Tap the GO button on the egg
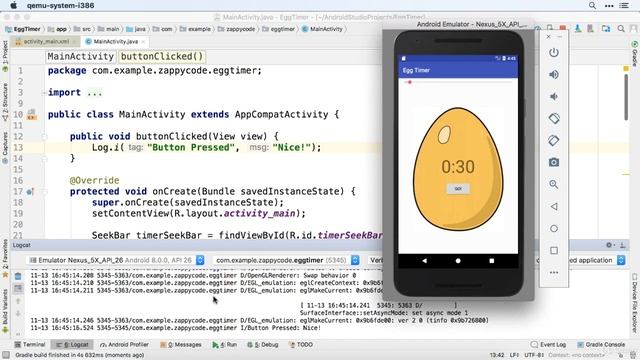 pos(458,189)
